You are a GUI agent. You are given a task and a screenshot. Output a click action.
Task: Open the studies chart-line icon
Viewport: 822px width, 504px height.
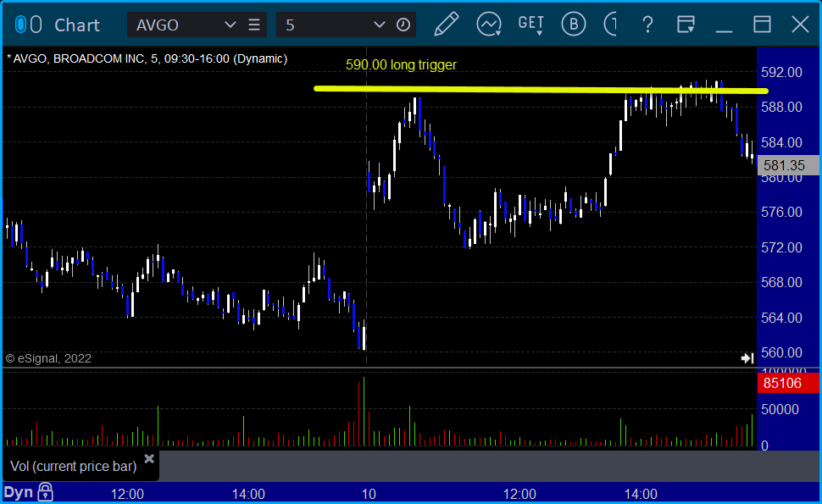pos(489,25)
